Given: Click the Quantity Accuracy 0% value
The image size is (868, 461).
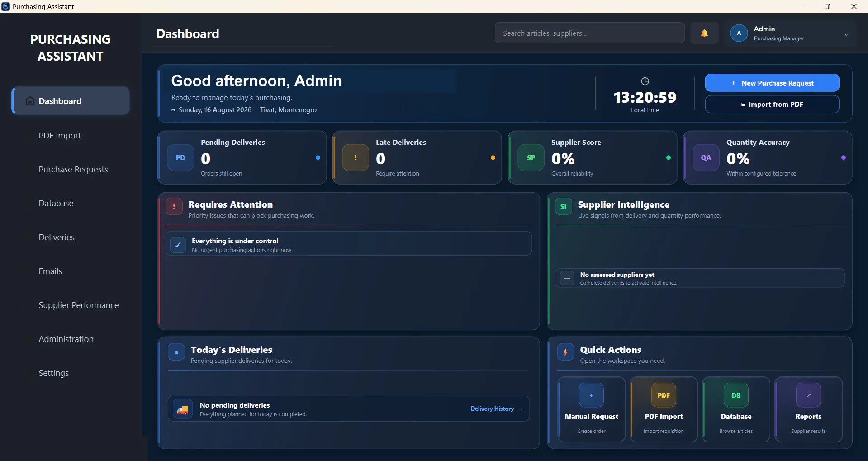Looking at the screenshot, I should click(x=738, y=159).
